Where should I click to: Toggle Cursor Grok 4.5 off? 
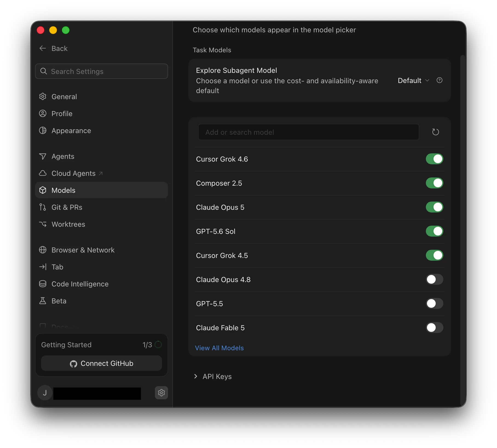tap(434, 255)
